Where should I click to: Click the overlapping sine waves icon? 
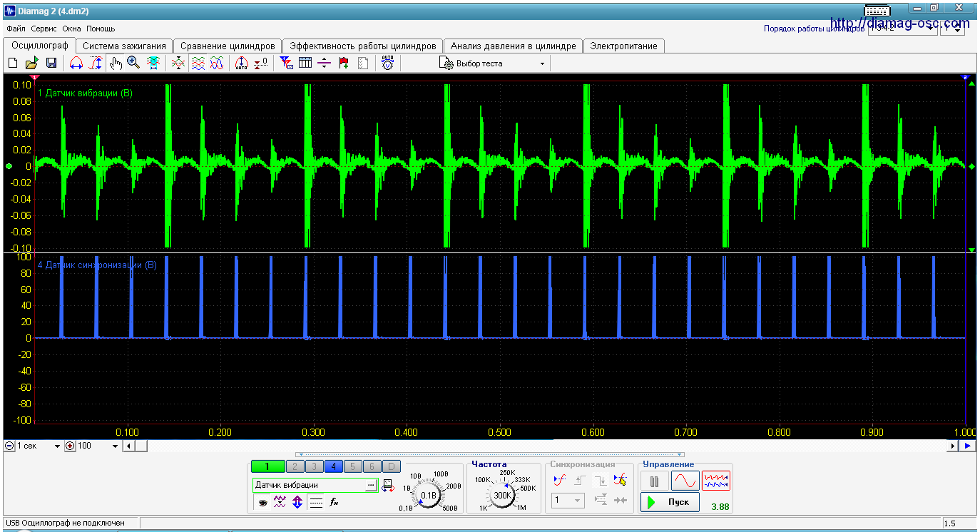pos(217,63)
